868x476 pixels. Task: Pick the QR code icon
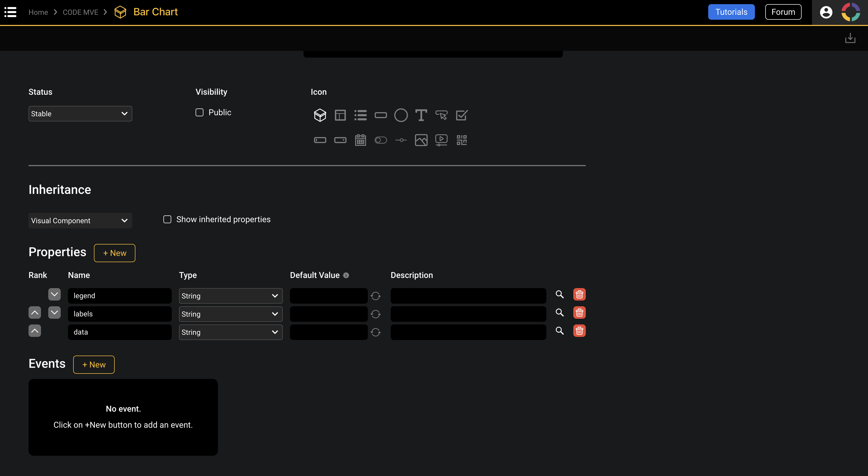click(x=461, y=140)
